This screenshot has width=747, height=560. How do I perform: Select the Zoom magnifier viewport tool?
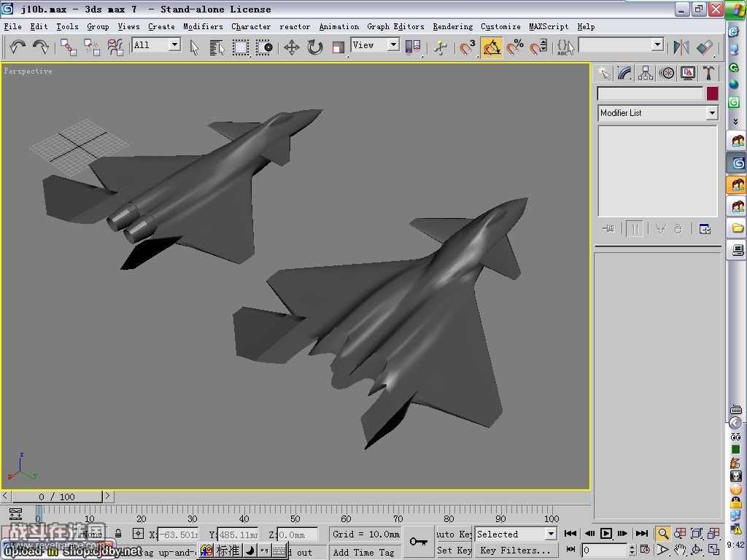pyautogui.click(x=662, y=534)
